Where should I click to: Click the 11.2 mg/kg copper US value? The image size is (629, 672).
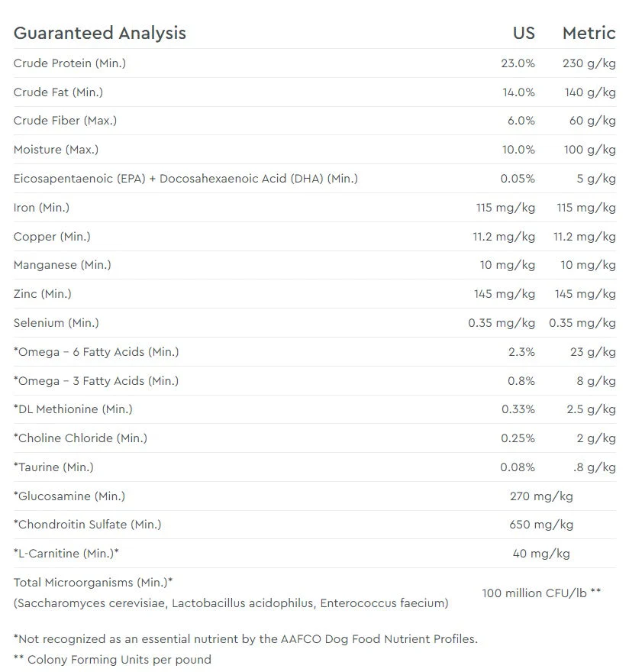coord(504,237)
